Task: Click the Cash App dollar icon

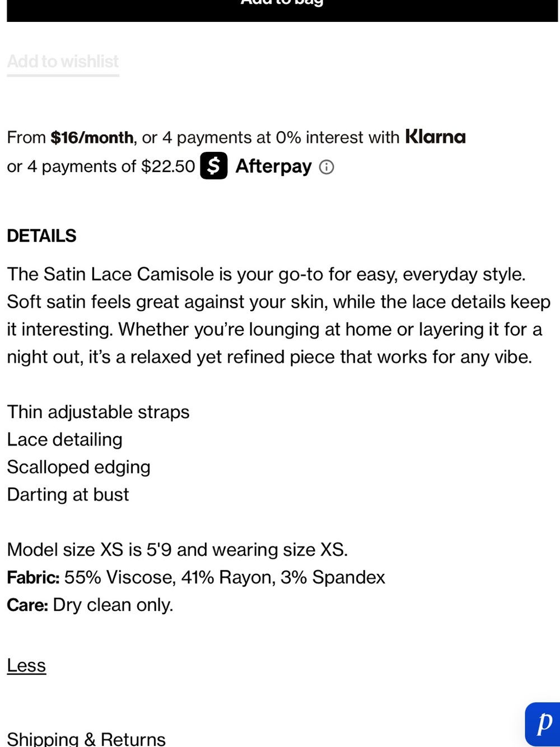Action: [214, 166]
